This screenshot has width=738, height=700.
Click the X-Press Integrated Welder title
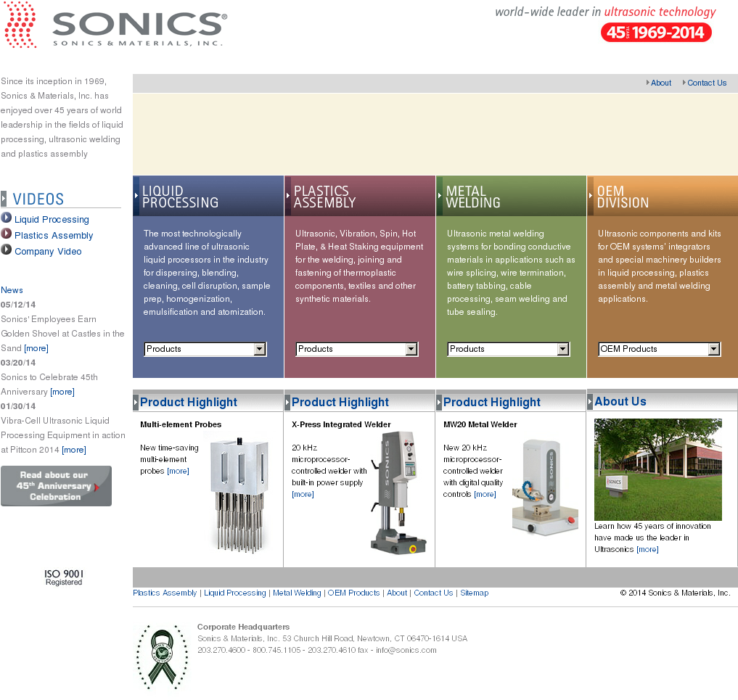click(341, 424)
